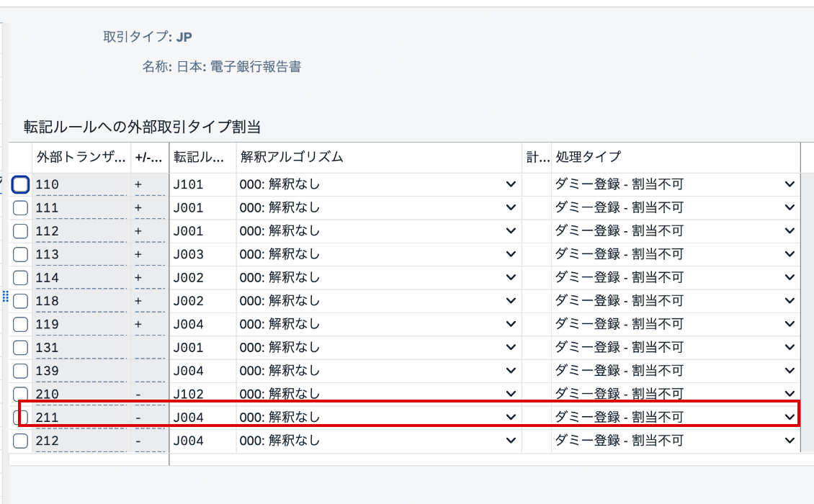The height and width of the screenshot is (504, 814).
Task: Click posting rule J003 in row 113
Action: [203, 254]
